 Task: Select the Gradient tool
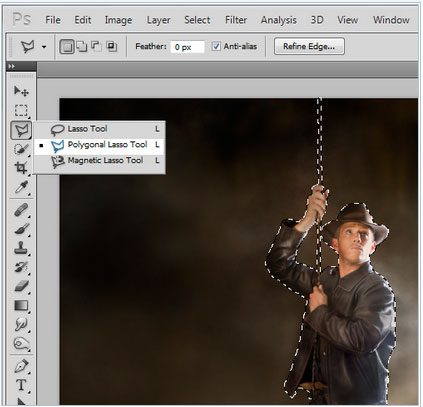21,305
